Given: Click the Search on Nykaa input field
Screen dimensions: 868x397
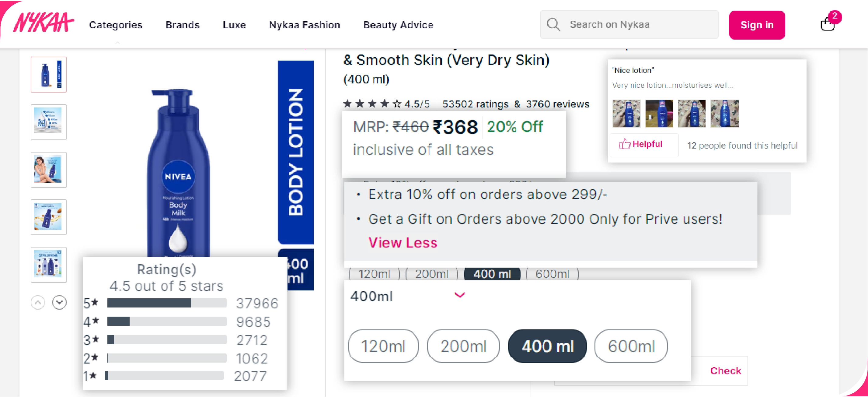Looking at the screenshot, I should (640, 24).
